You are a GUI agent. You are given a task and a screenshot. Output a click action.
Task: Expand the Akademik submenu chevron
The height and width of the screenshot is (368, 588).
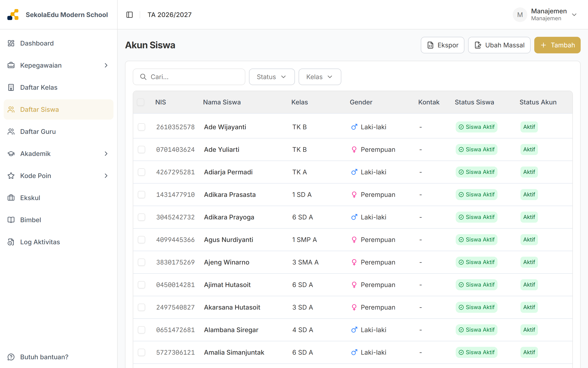click(106, 154)
